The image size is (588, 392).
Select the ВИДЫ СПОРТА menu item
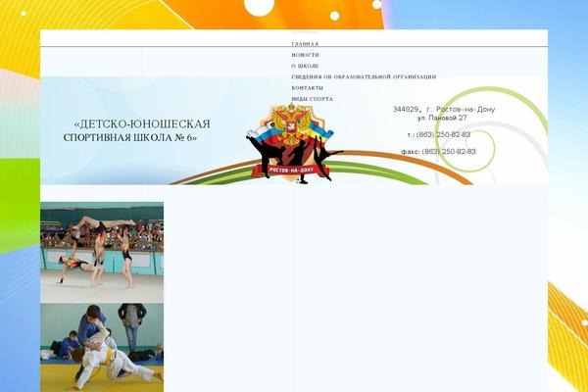tap(312, 99)
